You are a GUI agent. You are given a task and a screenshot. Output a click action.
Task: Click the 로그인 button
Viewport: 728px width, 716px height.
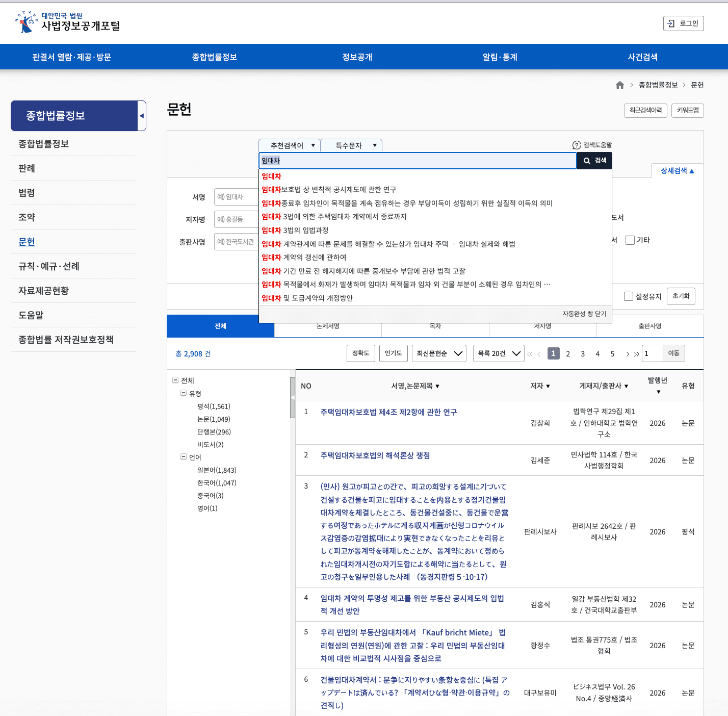click(683, 23)
